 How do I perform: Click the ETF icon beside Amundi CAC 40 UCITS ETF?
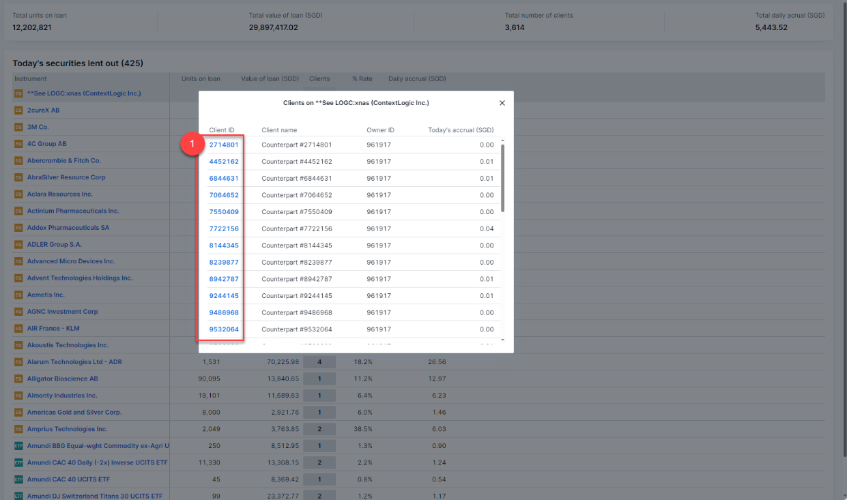click(x=18, y=479)
